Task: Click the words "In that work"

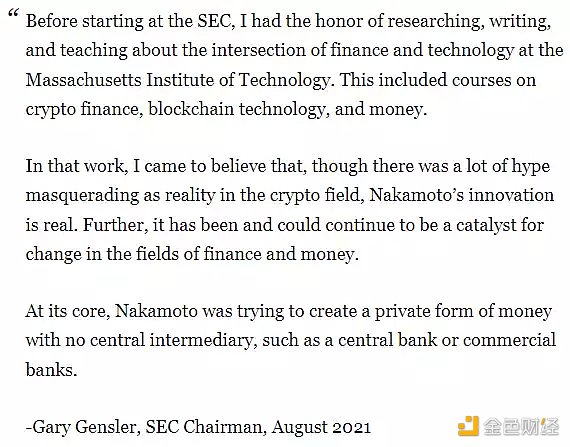Action: pyautogui.click(x=74, y=166)
